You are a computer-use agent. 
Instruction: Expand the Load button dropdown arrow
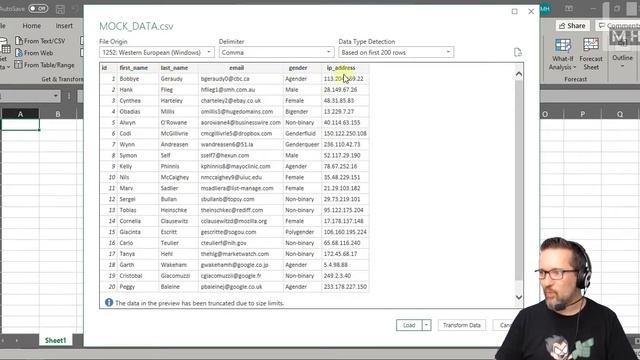point(426,325)
